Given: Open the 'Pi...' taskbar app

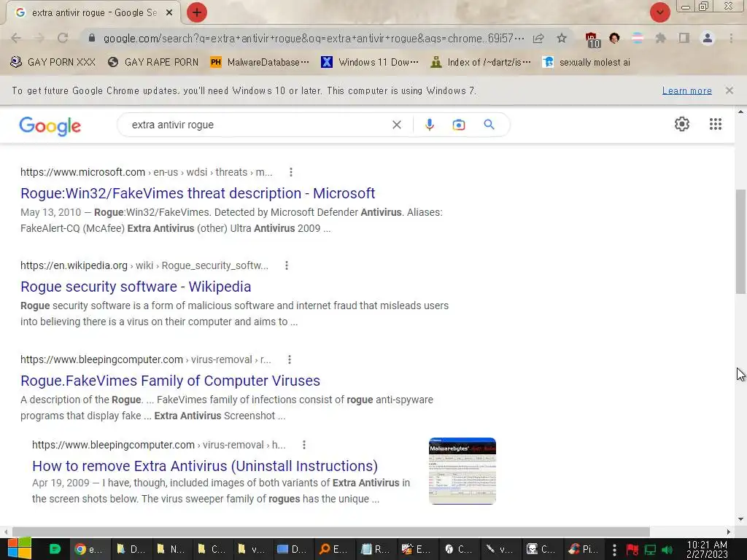Looking at the screenshot, I should tap(583, 549).
